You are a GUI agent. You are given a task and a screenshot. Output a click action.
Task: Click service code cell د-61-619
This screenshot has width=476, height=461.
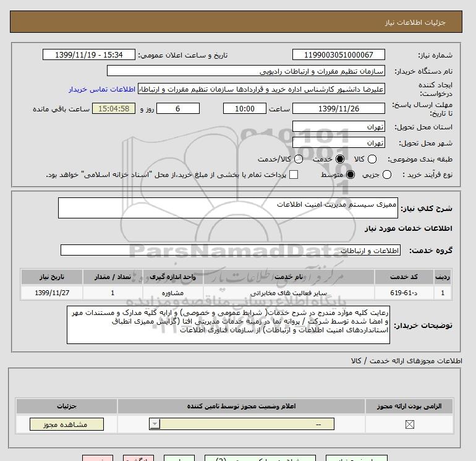(x=404, y=293)
